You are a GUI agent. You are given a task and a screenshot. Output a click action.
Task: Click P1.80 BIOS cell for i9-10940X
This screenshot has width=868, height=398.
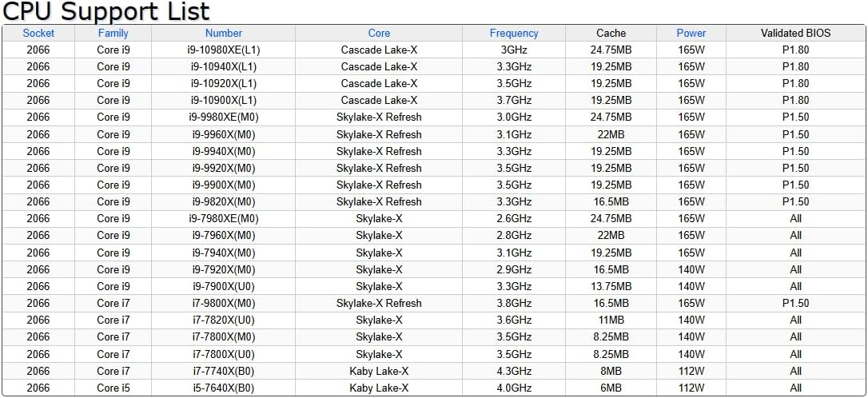coord(795,67)
